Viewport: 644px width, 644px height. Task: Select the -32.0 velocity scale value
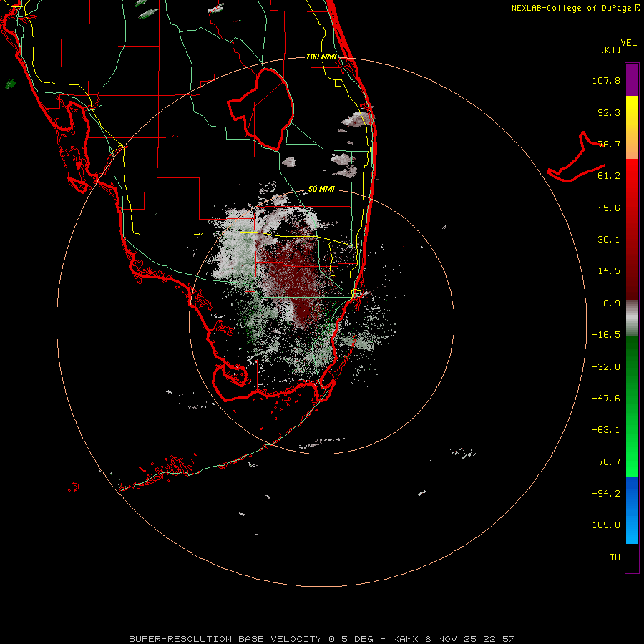pos(606,367)
